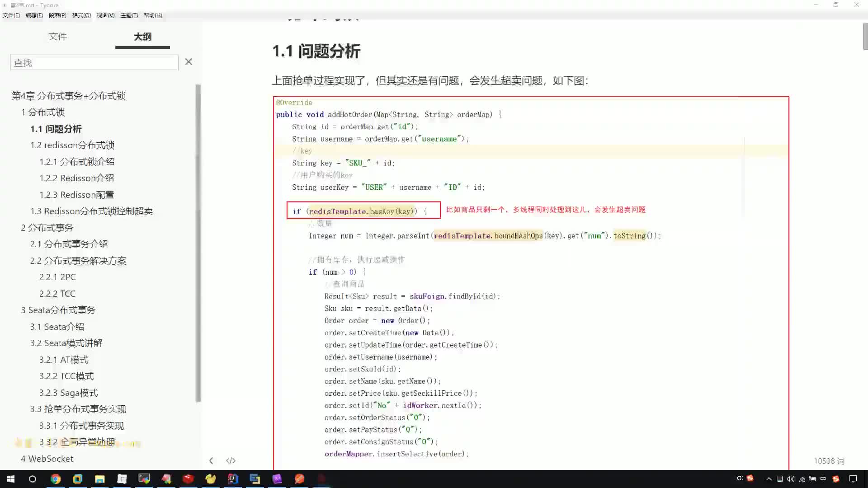The height and width of the screenshot is (488, 868).
Task: Click the Sogou tray S icon before action center
Action: coord(836,479)
